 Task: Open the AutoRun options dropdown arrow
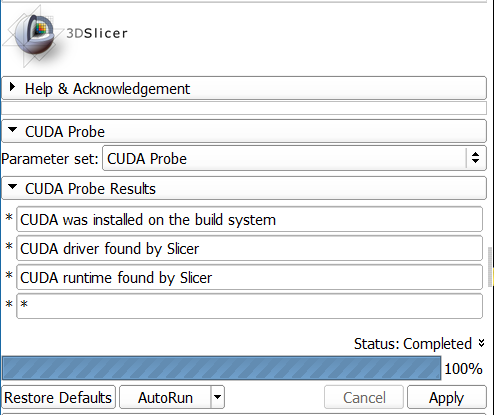point(218,397)
